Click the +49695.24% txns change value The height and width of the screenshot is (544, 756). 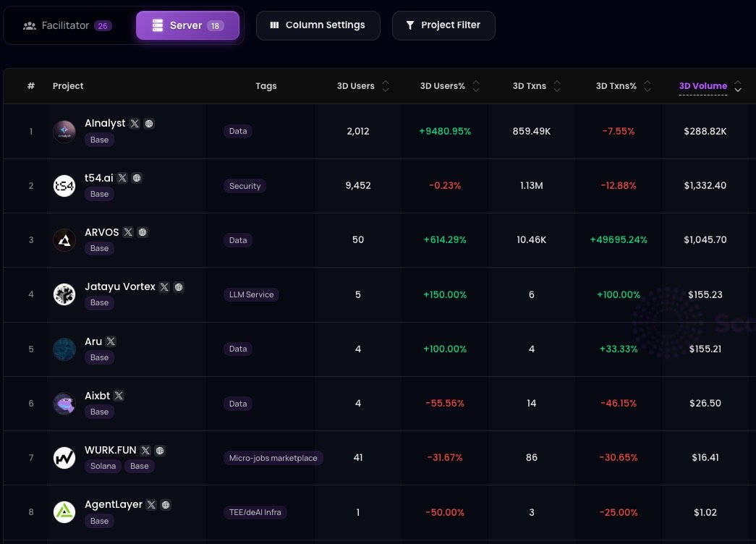pyautogui.click(x=619, y=239)
